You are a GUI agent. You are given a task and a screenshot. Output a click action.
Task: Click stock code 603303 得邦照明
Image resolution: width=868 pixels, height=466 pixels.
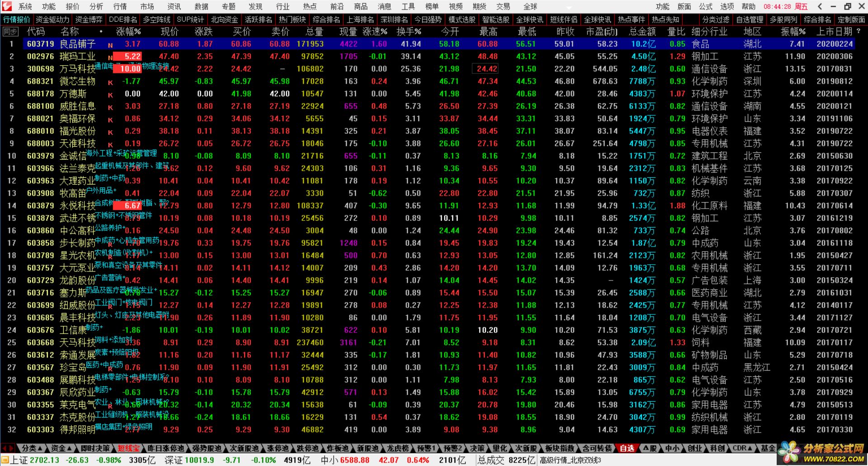click(40, 429)
